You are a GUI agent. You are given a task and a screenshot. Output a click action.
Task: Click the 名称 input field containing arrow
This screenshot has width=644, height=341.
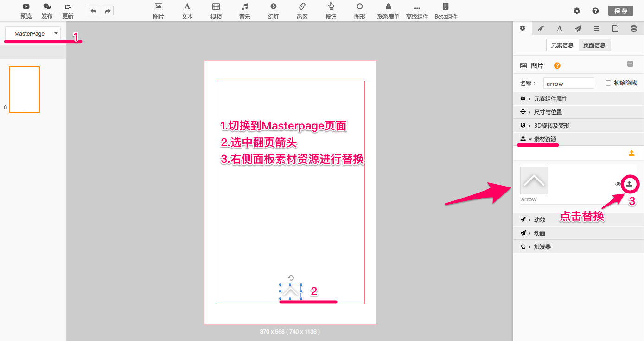pos(568,84)
